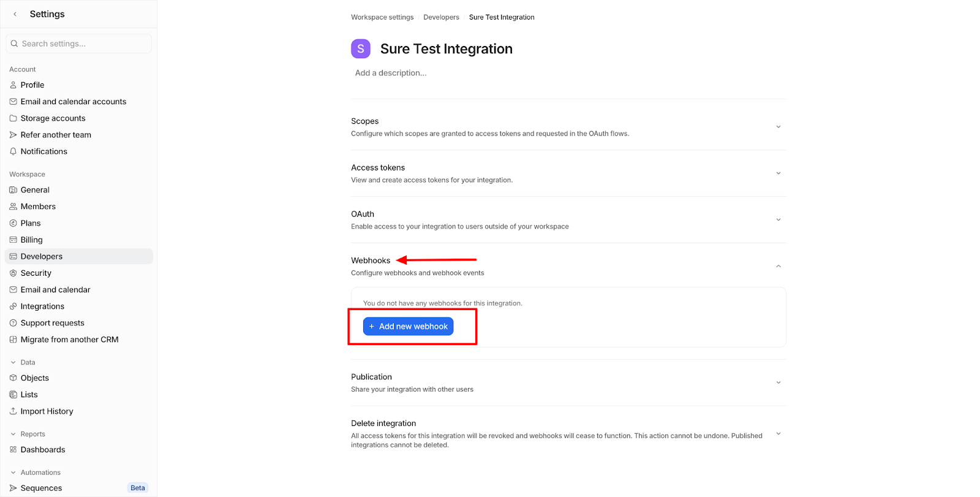This screenshot has width=980, height=497.
Task: Click the Security shield icon
Action: [13, 273]
